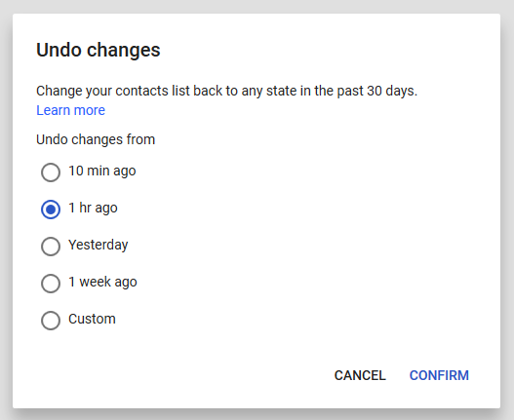514x420 pixels.
Task: Open the Learn more link
Action: [x=70, y=110]
